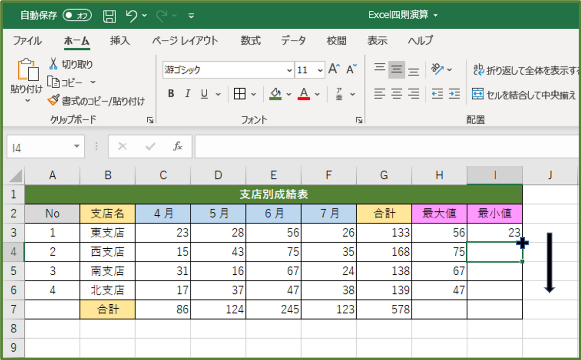The width and height of the screenshot is (581, 360).
Task: Click the text Orientation icon
Action: pos(437,69)
